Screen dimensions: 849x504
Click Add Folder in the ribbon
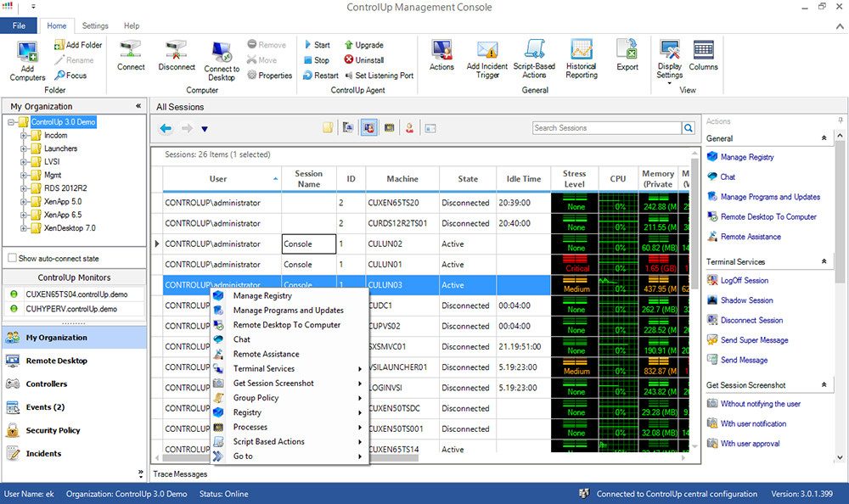pyautogui.click(x=78, y=45)
